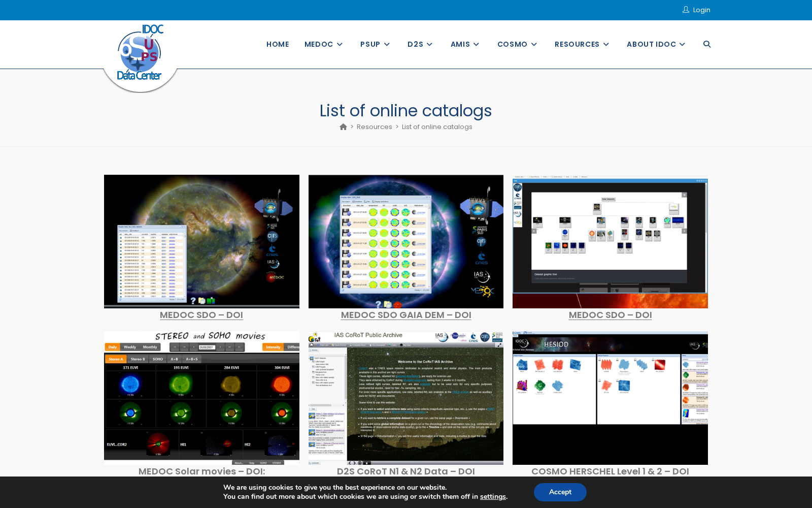Open the D2S menu
This screenshot has width=812, height=508.
click(x=415, y=44)
